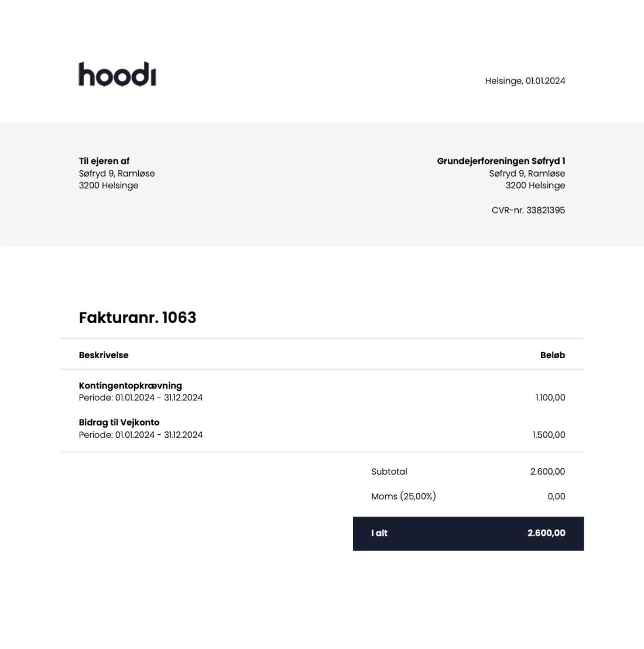Select the Bidrag til Vejkonto line
The width and height of the screenshot is (644, 649).
pos(119,423)
